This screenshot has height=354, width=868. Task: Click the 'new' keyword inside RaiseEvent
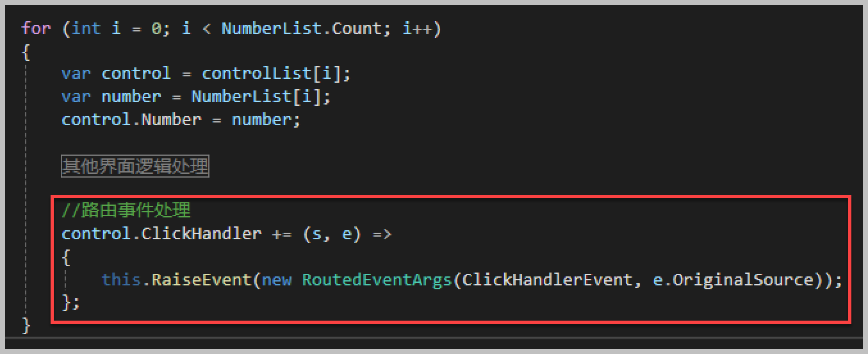pos(276,281)
